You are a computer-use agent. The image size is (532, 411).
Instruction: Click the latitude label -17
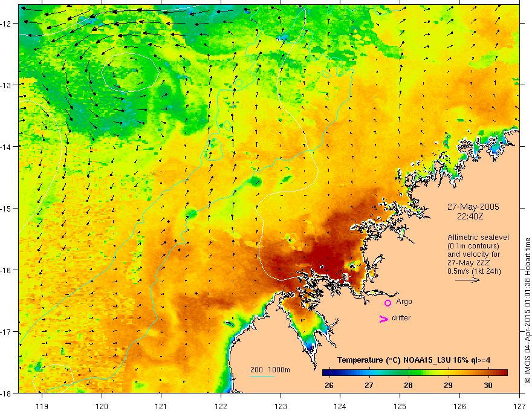pyautogui.click(x=6, y=332)
